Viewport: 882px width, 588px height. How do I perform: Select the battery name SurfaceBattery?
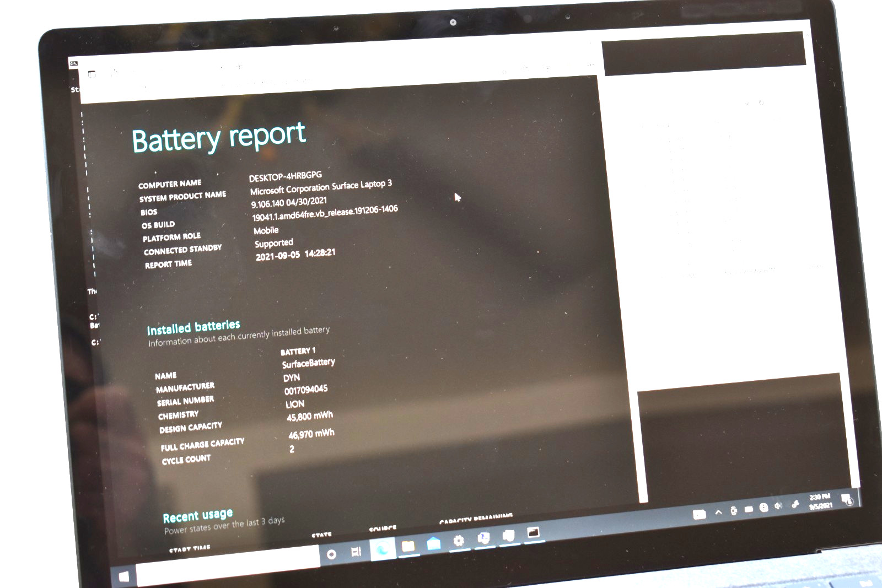pos(308,363)
